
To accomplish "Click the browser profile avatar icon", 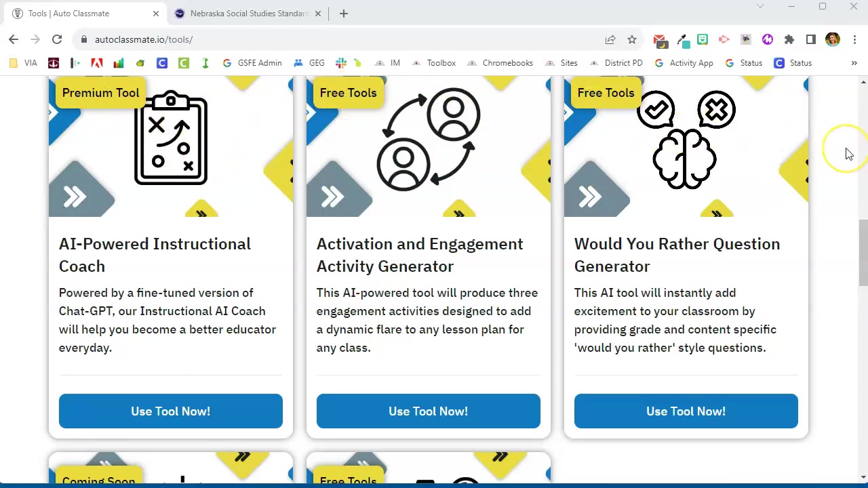I will tap(833, 39).
